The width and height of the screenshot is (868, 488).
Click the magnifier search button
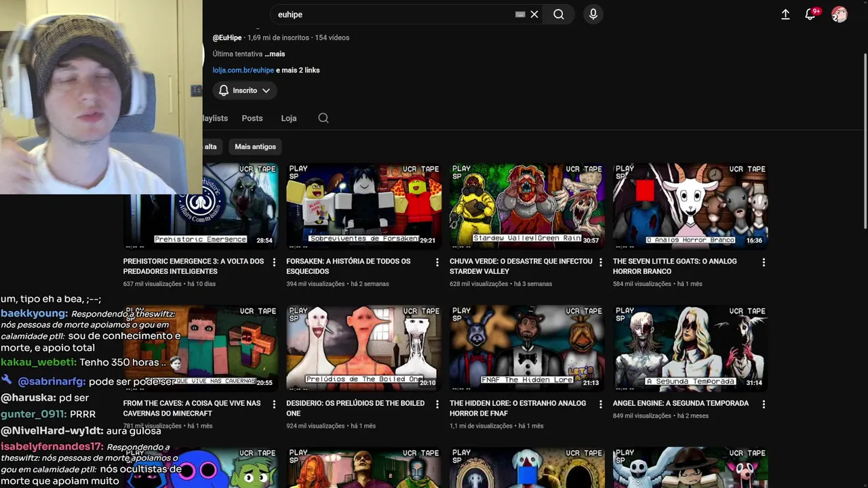[559, 14]
